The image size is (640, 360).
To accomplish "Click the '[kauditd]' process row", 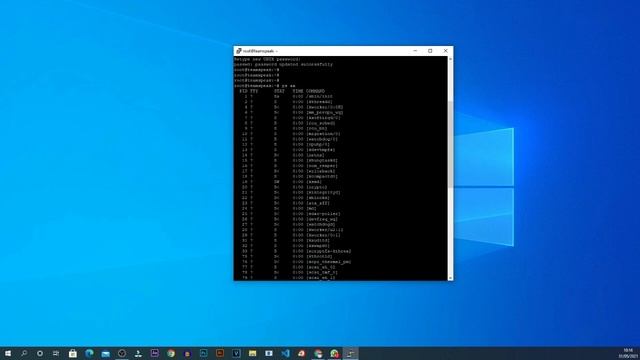I will click(x=285, y=240).
